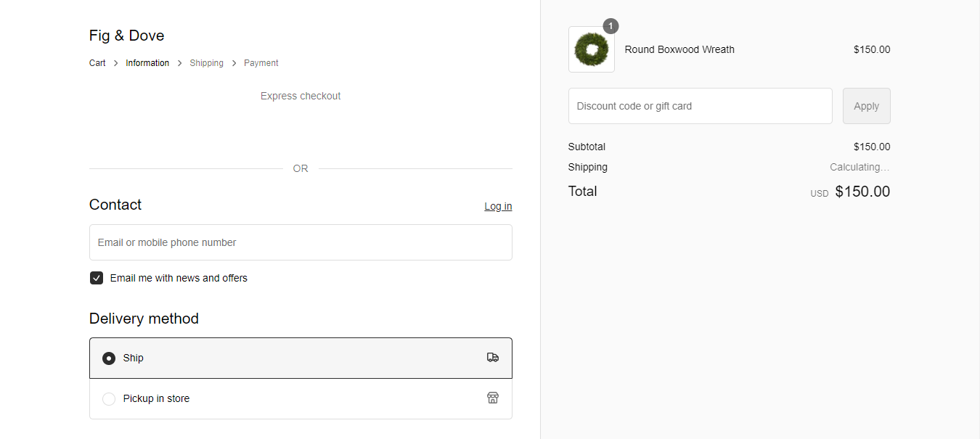Click the delivery truck icon in Ship row

[493, 358]
